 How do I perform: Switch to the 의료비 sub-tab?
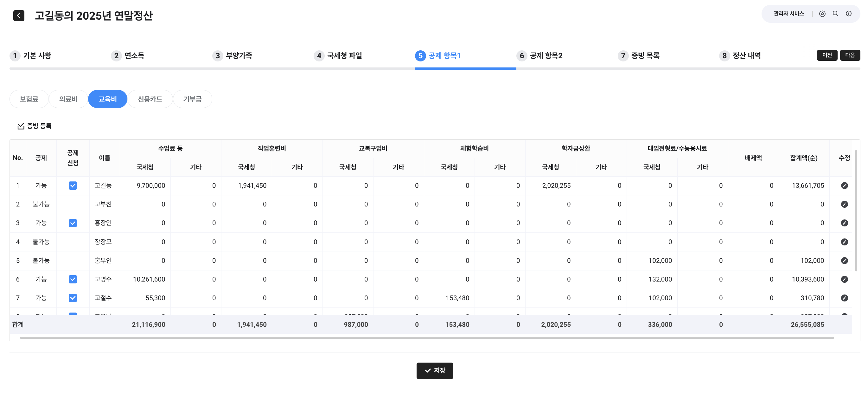pos(68,99)
